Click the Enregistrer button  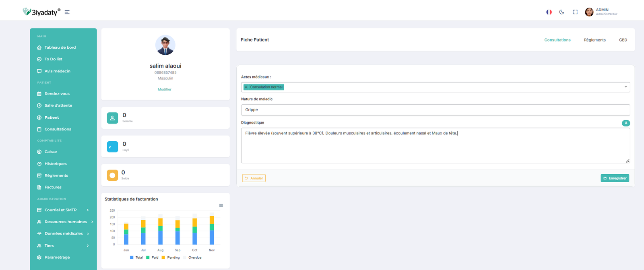click(615, 178)
